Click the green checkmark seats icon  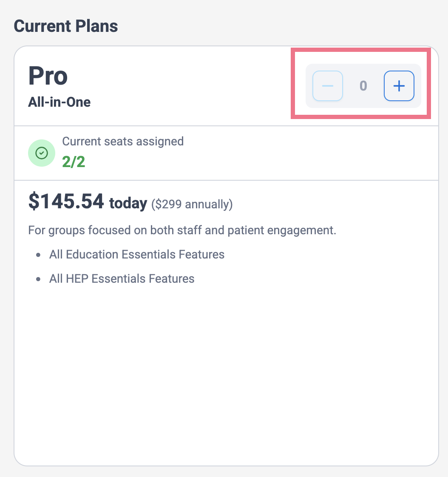[x=42, y=153]
